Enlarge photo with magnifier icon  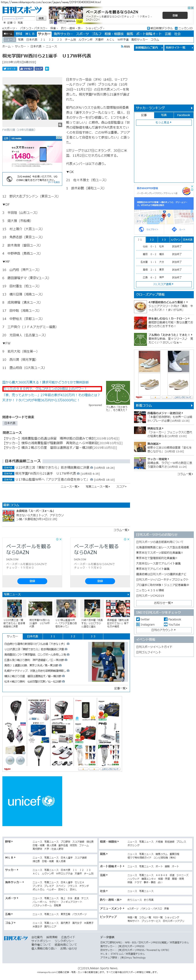pyautogui.click(x=60, y=124)
